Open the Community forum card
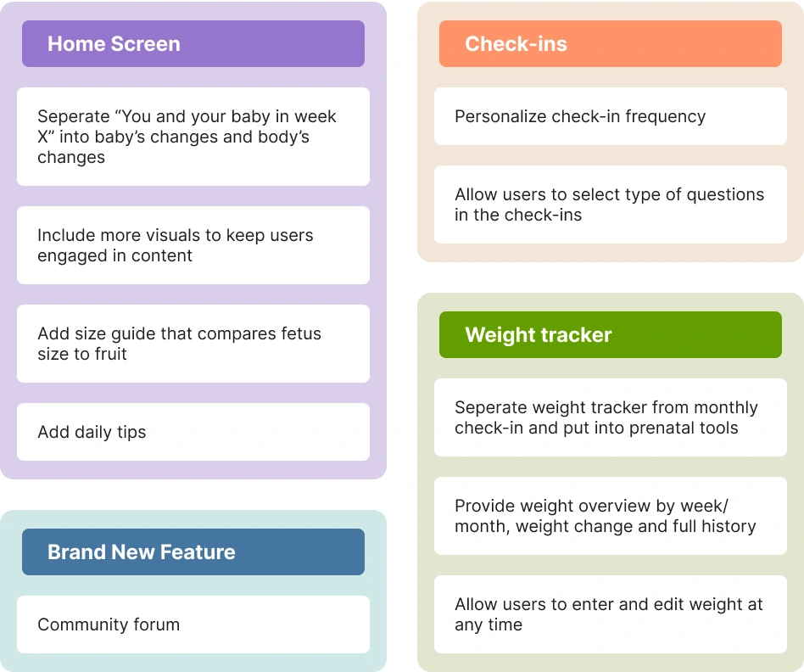Image resolution: width=804 pixels, height=672 pixels. (x=193, y=624)
